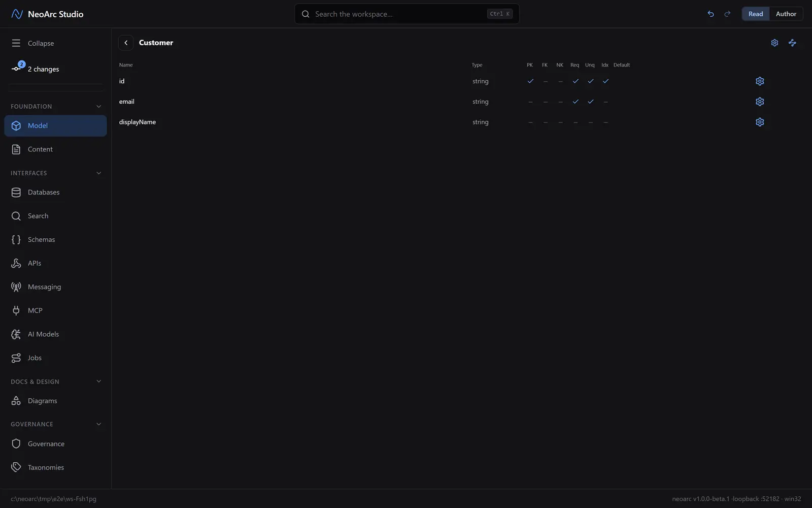Click the string type of email row

[481, 102]
